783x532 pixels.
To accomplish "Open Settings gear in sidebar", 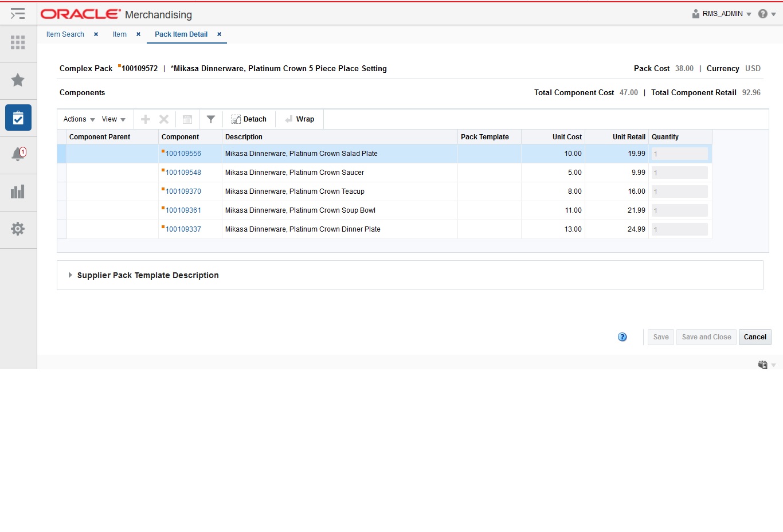I will point(18,229).
